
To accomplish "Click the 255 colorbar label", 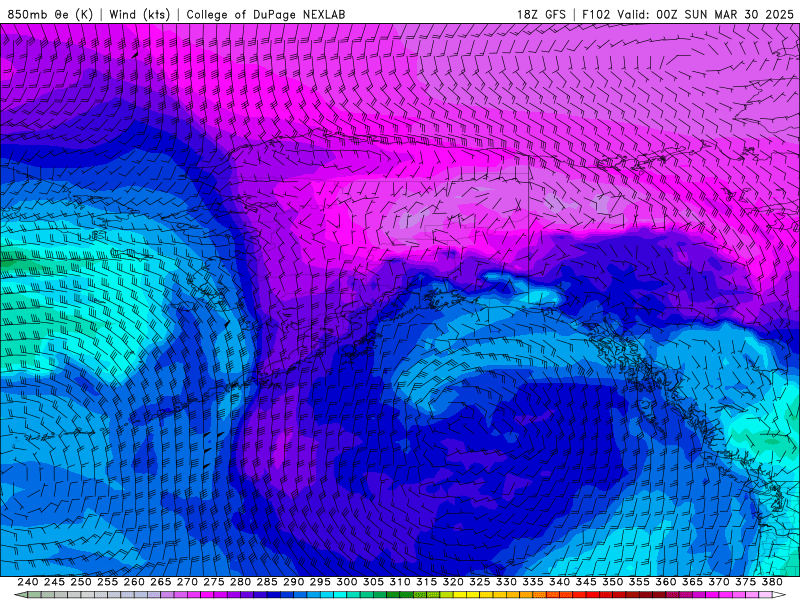I will (x=107, y=582).
